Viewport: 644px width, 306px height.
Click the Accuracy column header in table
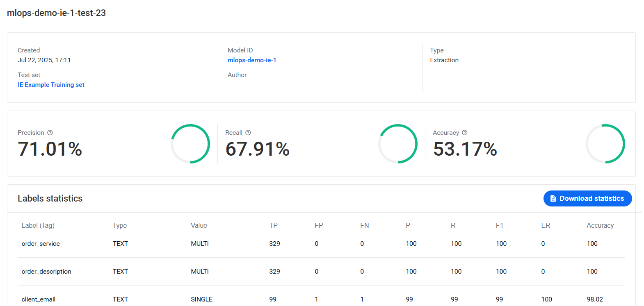tap(600, 226)
